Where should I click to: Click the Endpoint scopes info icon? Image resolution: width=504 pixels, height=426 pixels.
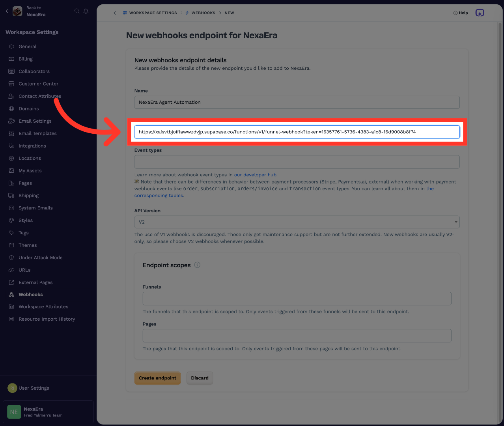pyautogui.click(x=198, y=265)
